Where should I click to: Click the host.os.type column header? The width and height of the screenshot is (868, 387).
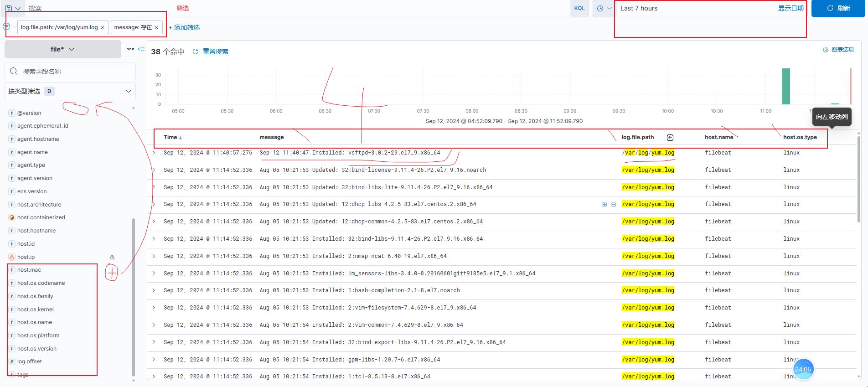[800, 137]
